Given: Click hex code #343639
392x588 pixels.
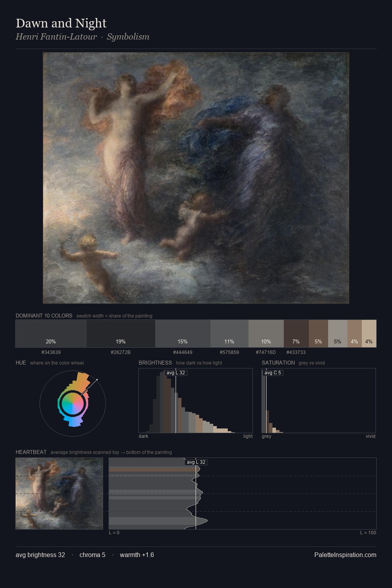Looking at the screenshot, I should coord(51,352).
